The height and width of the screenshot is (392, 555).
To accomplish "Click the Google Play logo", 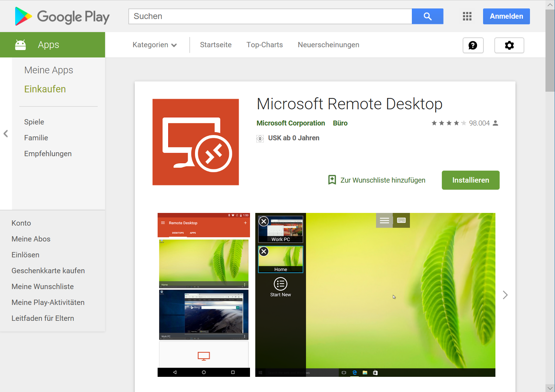I will (x=62, y=17).
